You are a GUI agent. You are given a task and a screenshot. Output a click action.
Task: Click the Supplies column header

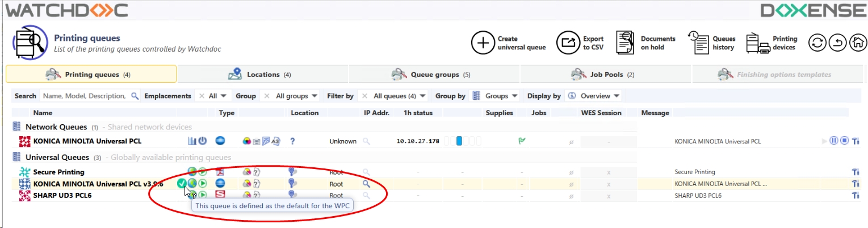(500, 113)
